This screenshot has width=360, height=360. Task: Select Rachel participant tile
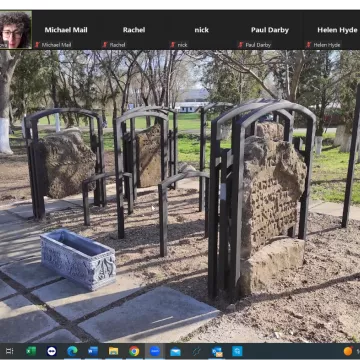click(134, 30)
